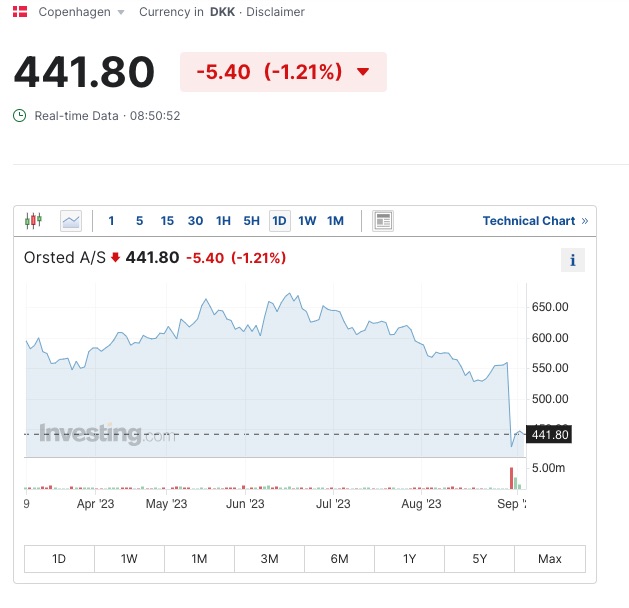Open the Disclaimer link
Image resolution: width=629 pixels, height=608 pixels.
coord(277,12)
